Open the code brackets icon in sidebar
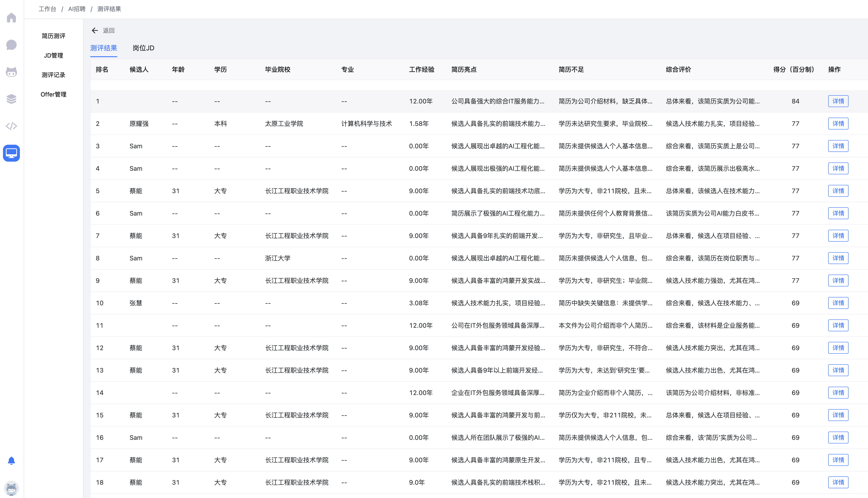This screenshot has height=498, width=868. pyautogui.click(x=11, y=126)
